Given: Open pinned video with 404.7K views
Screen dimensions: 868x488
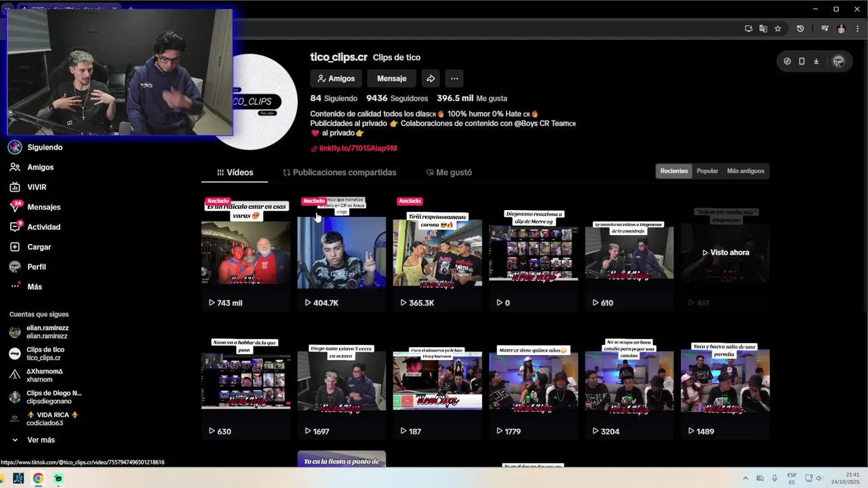Looking at the screenshot, I should (342, 252).
